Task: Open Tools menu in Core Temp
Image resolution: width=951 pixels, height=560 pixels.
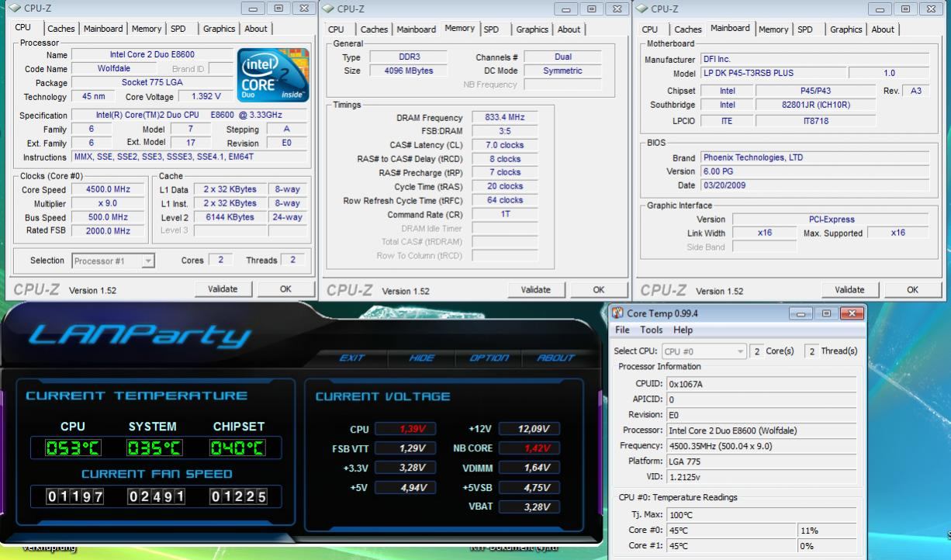Action: tap(652, 330)
